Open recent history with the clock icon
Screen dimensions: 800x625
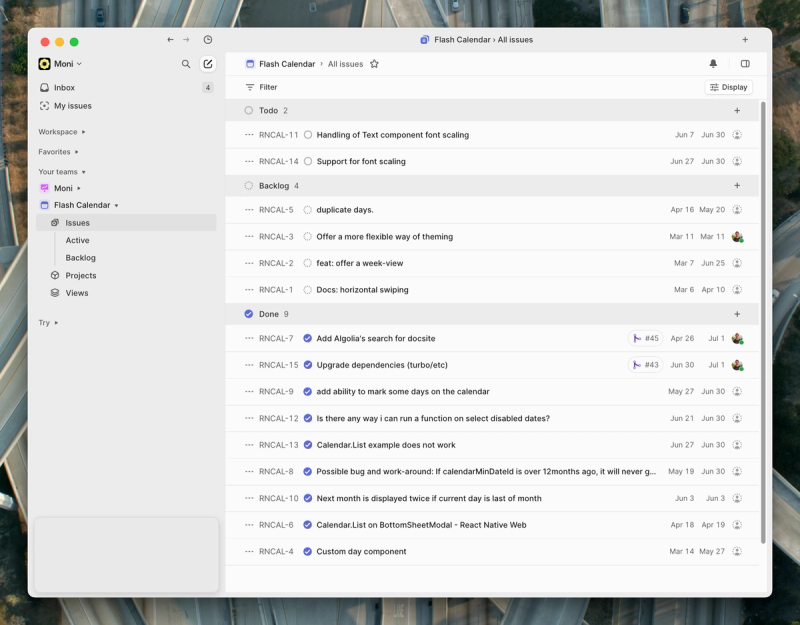[206, 40]
